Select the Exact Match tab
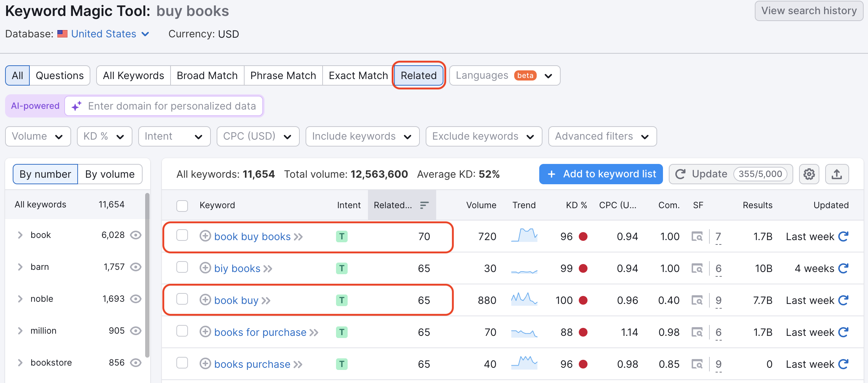 click(358, 75)
